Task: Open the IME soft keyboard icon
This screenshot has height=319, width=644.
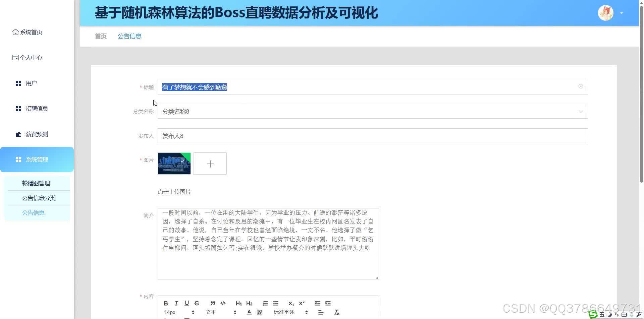Action: click(624, 315)
